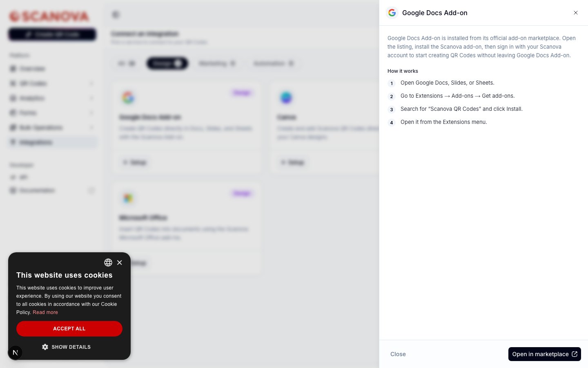Viewport: 588px width, 368px height.
Task: Dismiss the cookie banner with X
Action: (120, 263)
